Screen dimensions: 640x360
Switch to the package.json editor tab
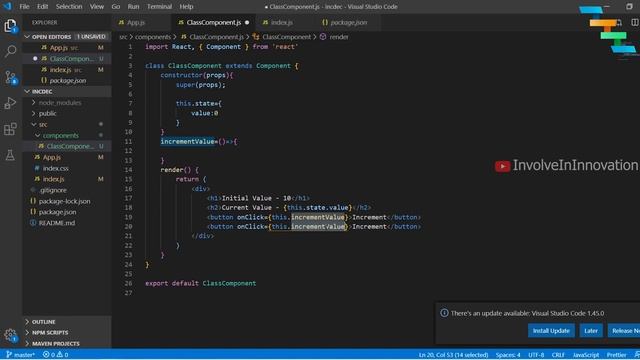click(x=348, y=22)
